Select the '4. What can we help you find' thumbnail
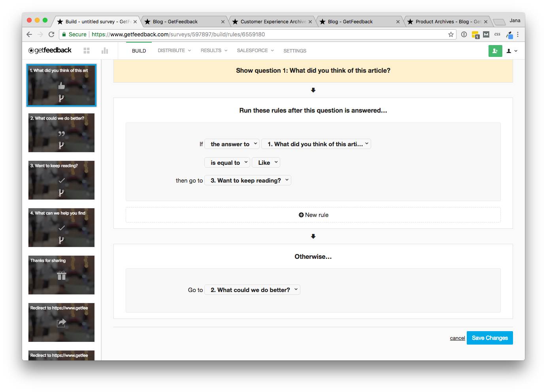The height and width of the screenshot is (392, 547). [x=61, y=228]
